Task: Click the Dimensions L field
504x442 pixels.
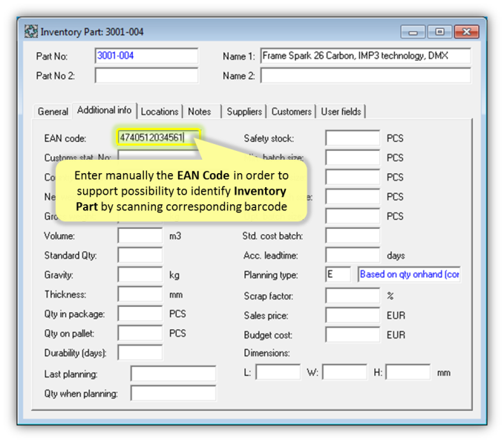Action: tap(278, 372)
